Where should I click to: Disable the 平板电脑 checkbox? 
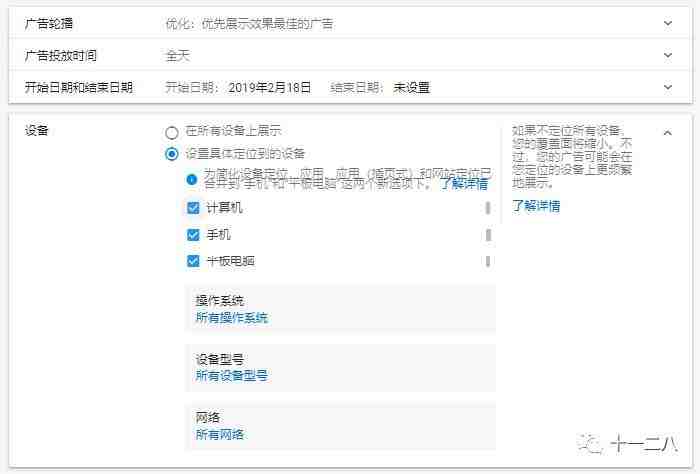pos(194,261)
